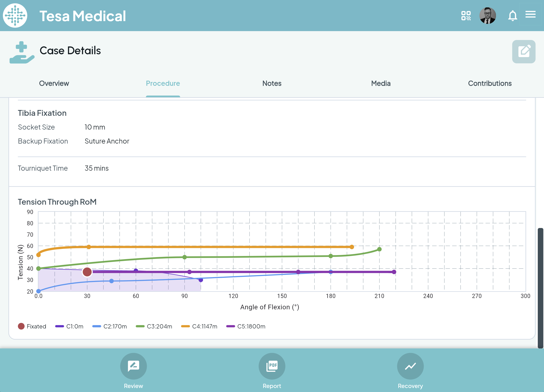Toggle the C4:1147m legend series
544x392 pixels.
pos(199,326)
